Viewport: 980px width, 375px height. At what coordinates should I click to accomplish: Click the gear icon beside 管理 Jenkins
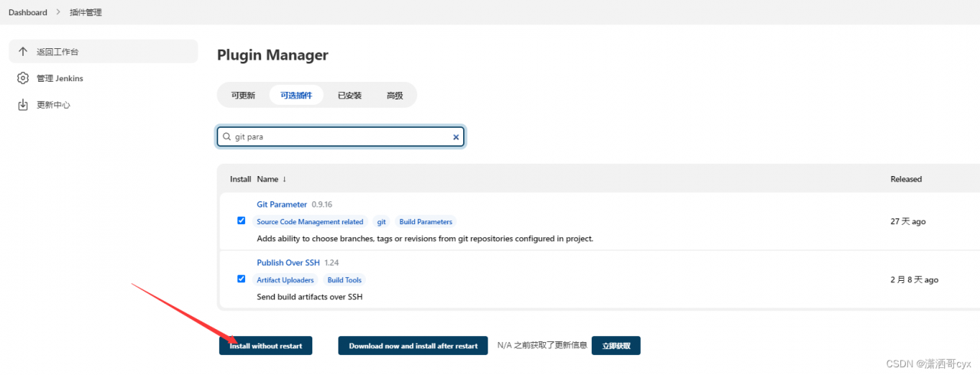(23, 78)
